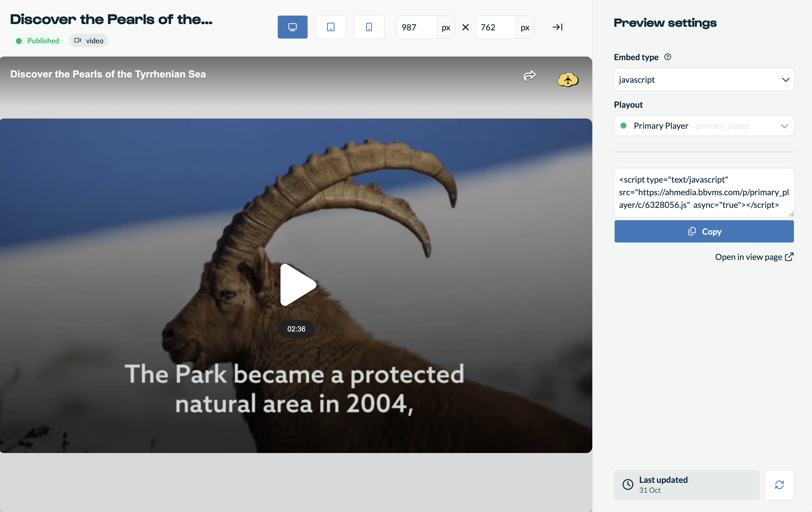Click the clock icon beside Last updated

click(628, 485)
